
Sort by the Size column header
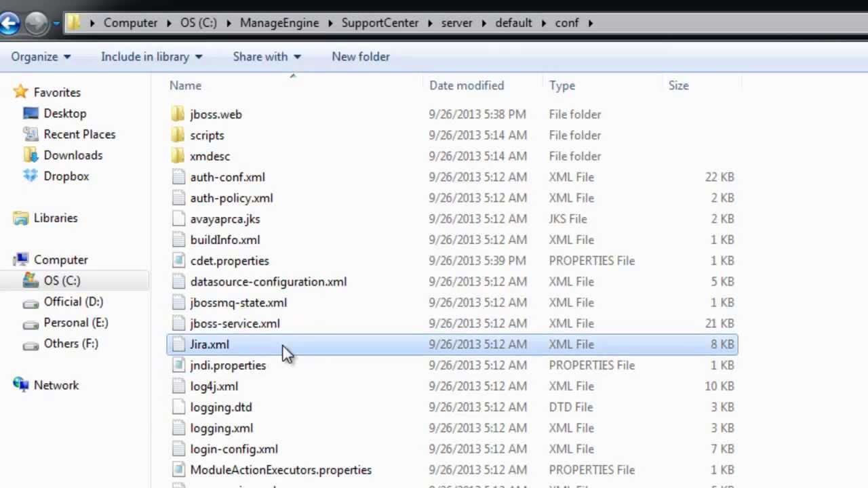tap(678, 85)
